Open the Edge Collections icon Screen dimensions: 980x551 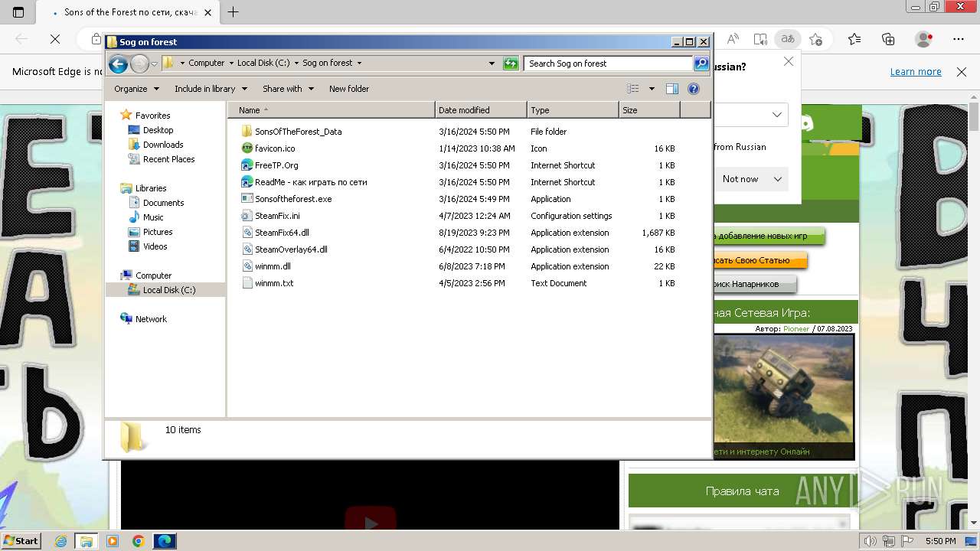tap(888, 39)
